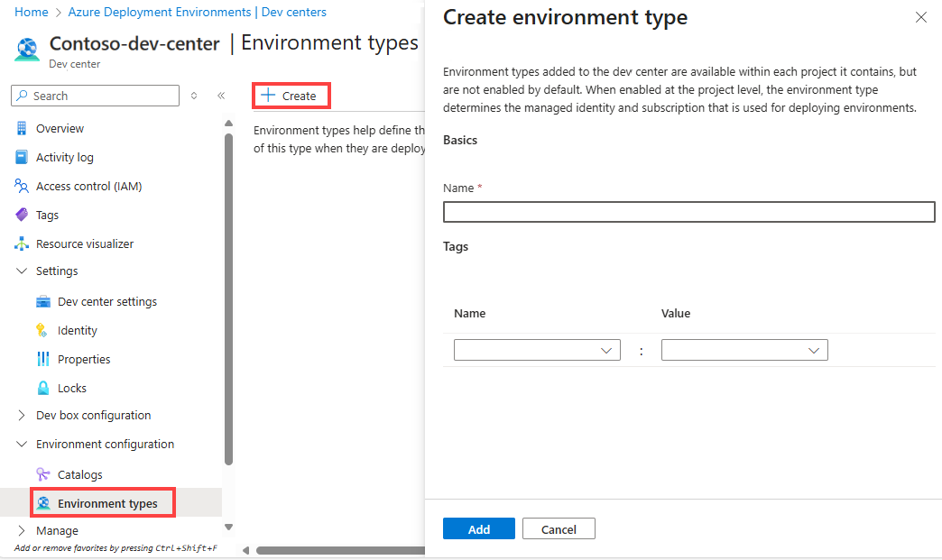
Task: Collapse the Settings section
Action: 22,271
